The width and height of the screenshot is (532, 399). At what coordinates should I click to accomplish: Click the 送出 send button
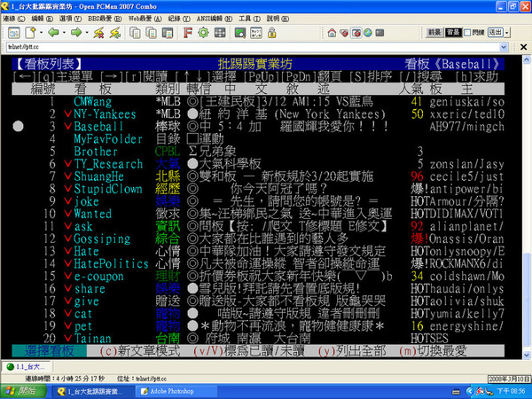pyautogui.click(x=496, y=33)
